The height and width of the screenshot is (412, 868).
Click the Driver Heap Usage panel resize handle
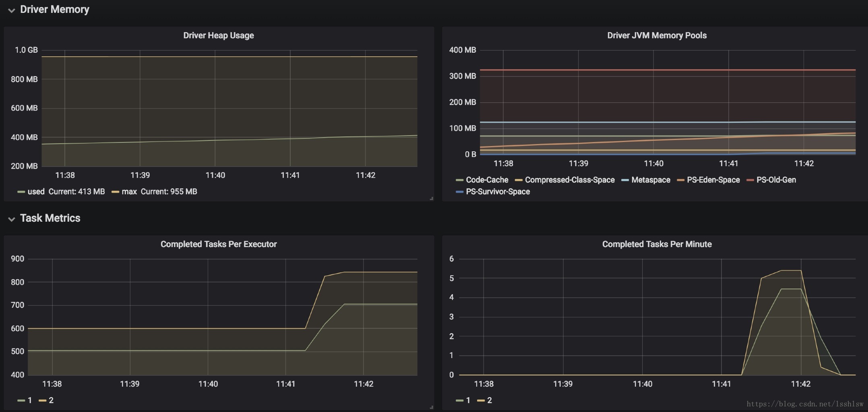click(x=431, y=198)
